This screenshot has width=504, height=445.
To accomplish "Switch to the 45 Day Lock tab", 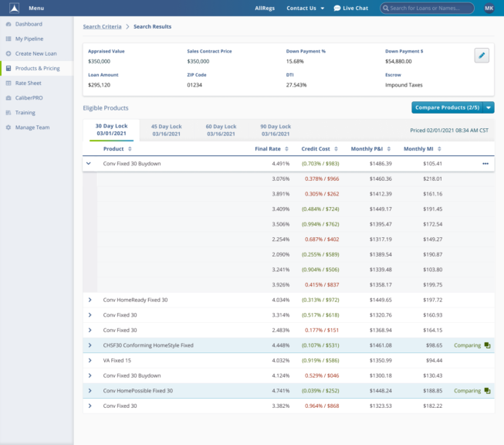I will [x=166, y=129].
